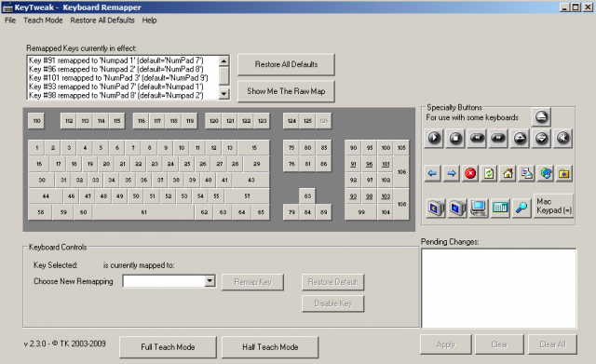Select the 'Key #91 remapped to Numpad 1' entry
Viewport: 596px width, 364px height.
coord(115,61)
